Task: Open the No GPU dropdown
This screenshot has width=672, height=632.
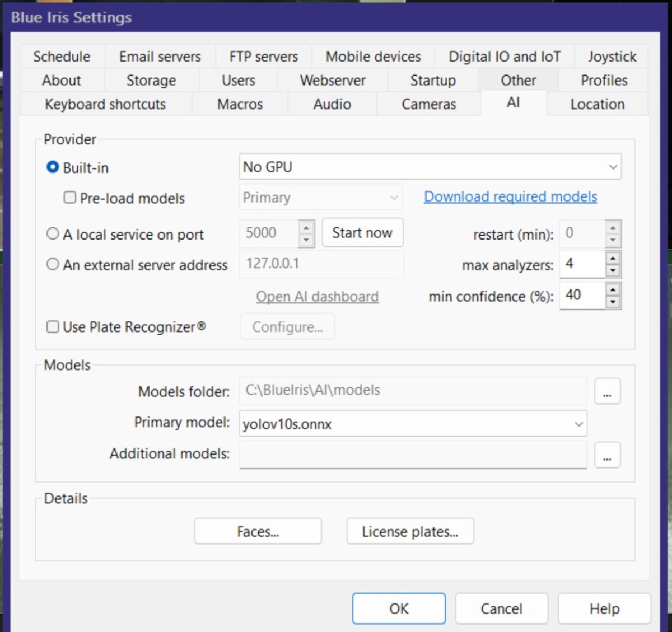Action: (430, 167)
